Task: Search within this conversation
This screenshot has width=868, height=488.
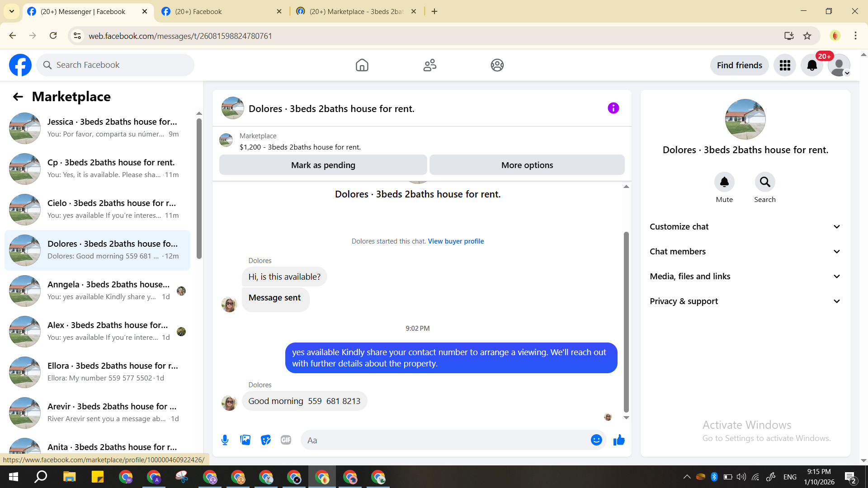Action: tap(764, 182)
